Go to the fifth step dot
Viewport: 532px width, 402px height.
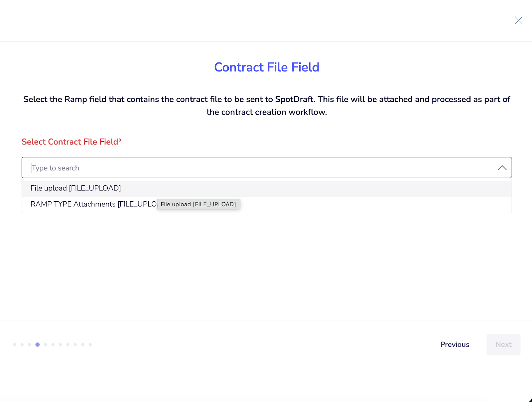[x=46, y=345]
